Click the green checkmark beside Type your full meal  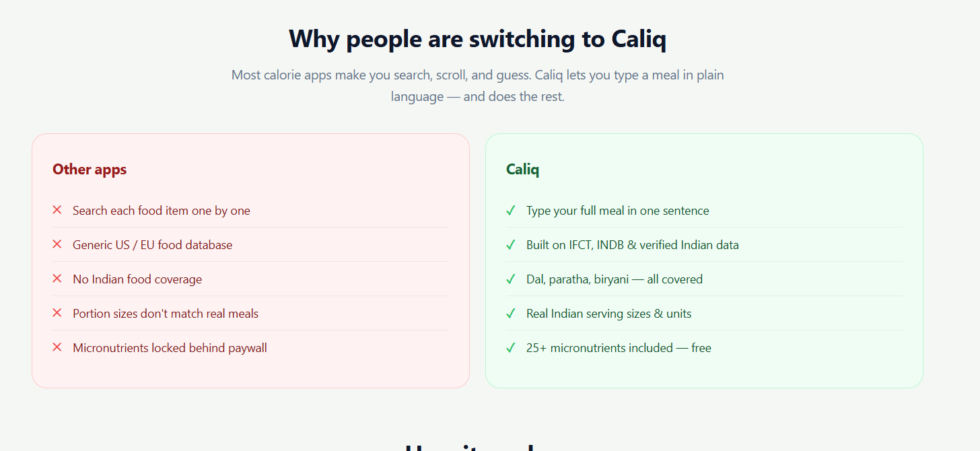tap(511, 211)
